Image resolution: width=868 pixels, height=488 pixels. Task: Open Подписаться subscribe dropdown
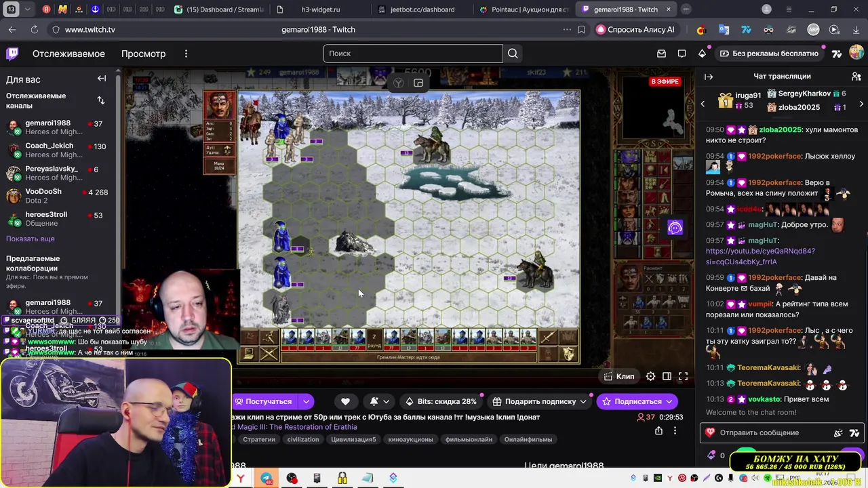click(669, 401)
